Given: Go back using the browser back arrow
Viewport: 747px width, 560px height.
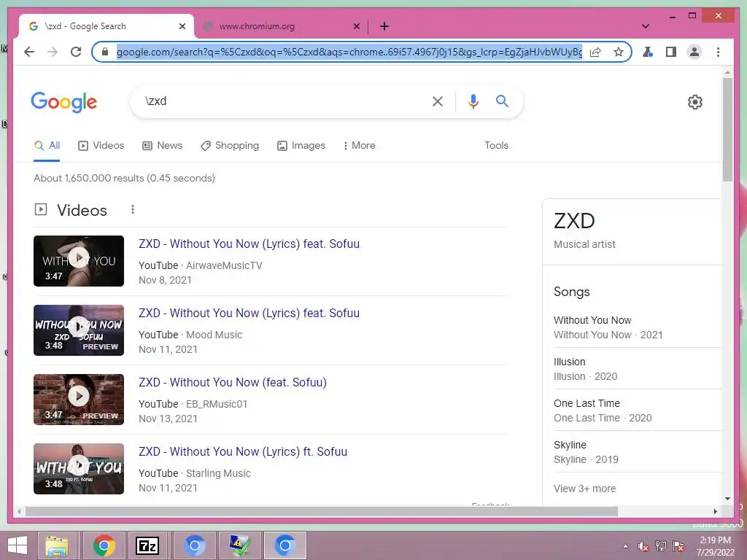Looking at the screenshot, I should click(29, 52).
